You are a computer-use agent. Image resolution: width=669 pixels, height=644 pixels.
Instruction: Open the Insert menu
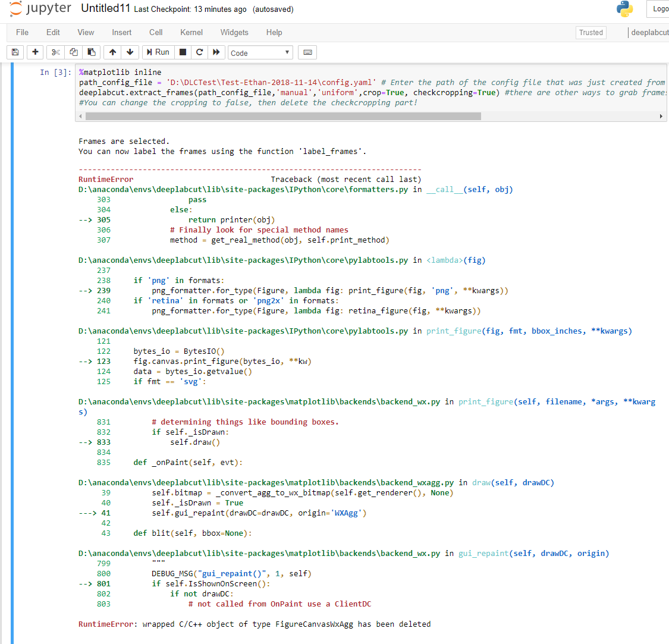click(x=121, y=33)
